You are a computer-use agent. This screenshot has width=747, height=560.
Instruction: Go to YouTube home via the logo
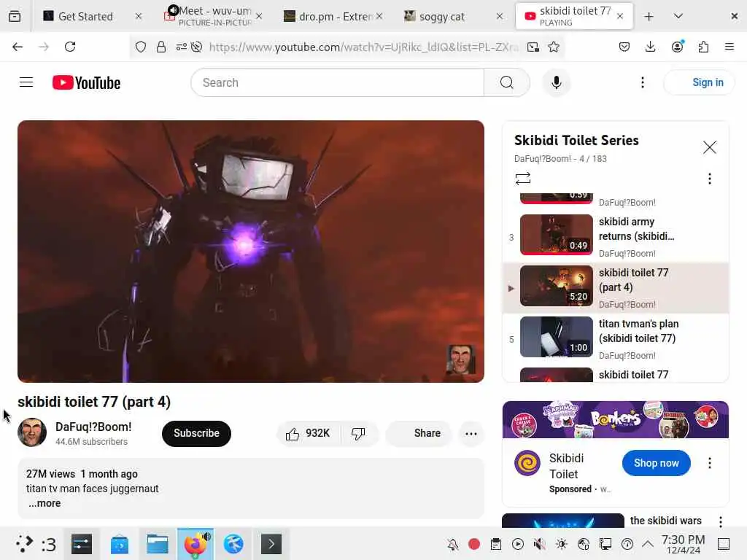coord(86,83)
